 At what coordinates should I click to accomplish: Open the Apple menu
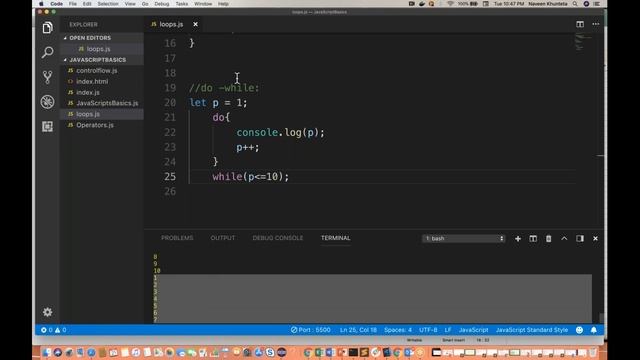click(41, 4)
